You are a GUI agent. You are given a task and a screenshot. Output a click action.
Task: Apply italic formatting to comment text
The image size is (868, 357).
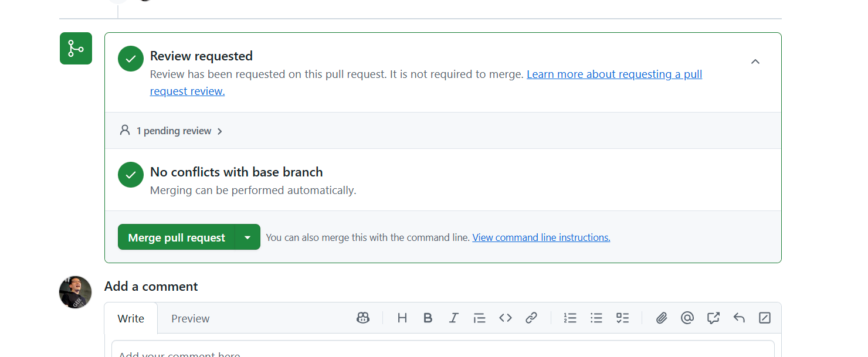coord(453,318)
